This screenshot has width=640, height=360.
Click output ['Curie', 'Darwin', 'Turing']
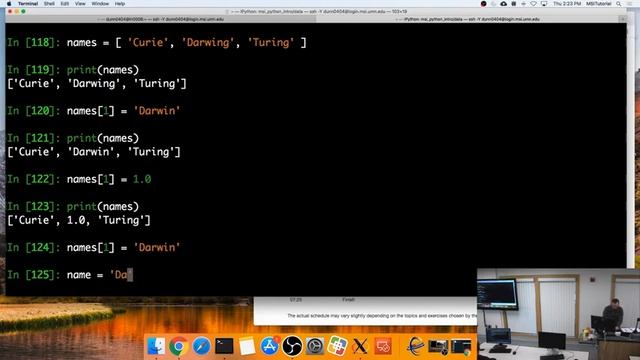click(94, 152)
